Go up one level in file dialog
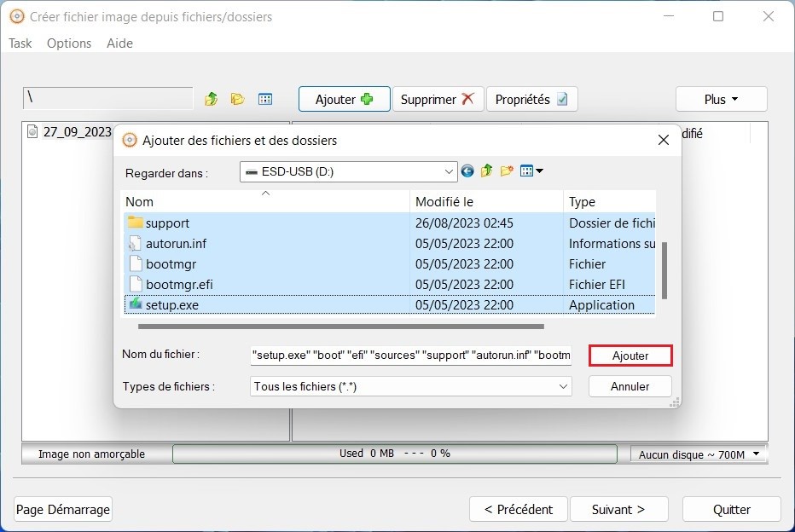The height and width of the screenshot is (532, 795). [x=486, y=171]
